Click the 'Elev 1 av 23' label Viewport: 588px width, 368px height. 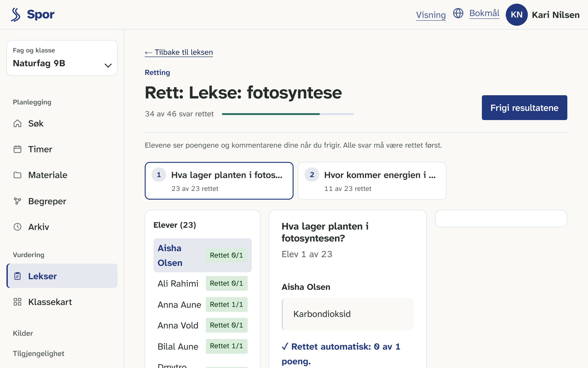307,254
